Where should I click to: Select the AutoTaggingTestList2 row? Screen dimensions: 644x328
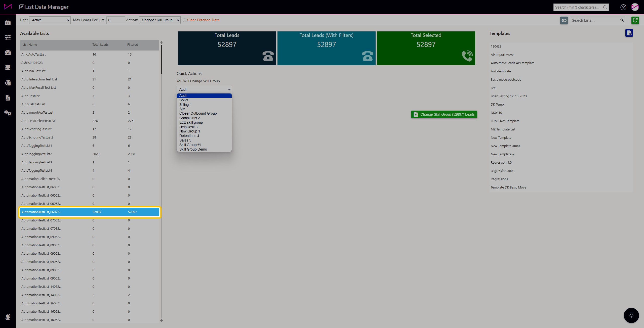(90, 154)
